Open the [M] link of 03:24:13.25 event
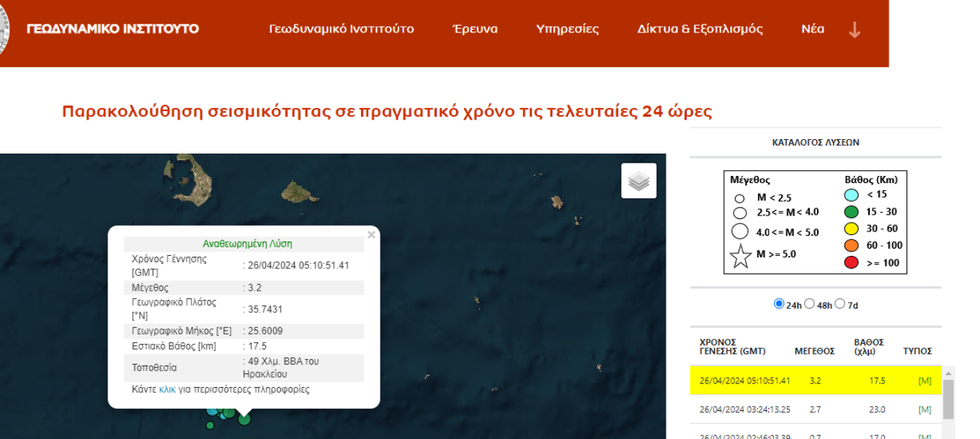Screen dimensions: 980x439 925,409
